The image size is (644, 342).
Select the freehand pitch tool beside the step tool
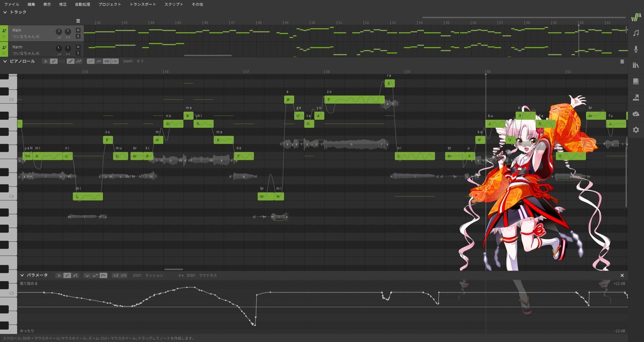point(79,61)
